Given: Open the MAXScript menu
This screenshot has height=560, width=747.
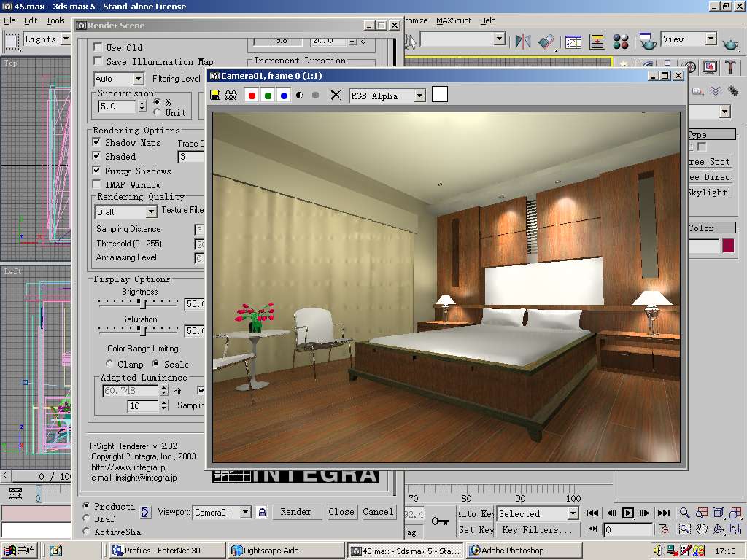Looking at the screenshot, I should pyautogui.click(x=454, y=20).
